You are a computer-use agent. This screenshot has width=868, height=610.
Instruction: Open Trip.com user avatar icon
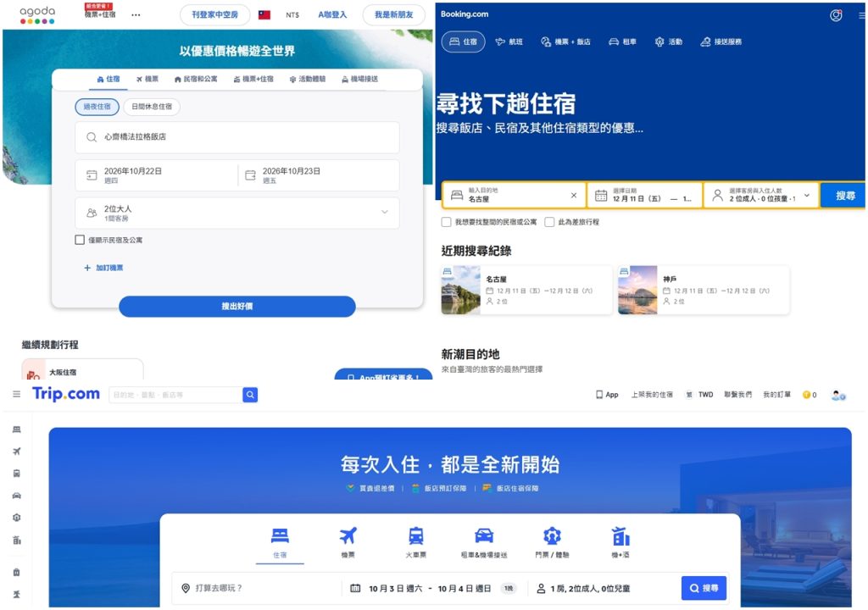pos(838,395)
